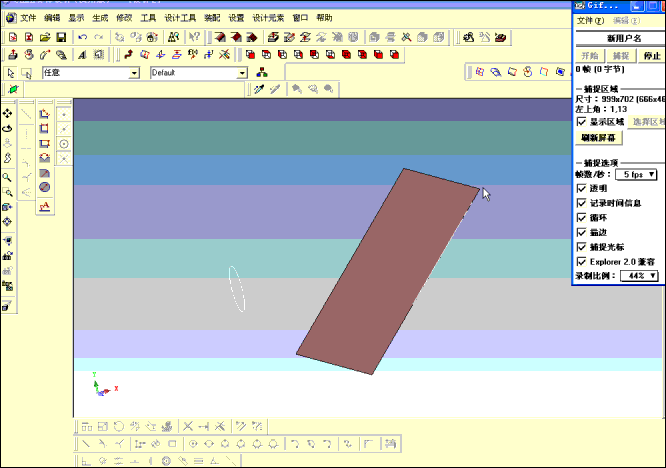Click the floppy disk Save icon

click(x=61, y=37)
